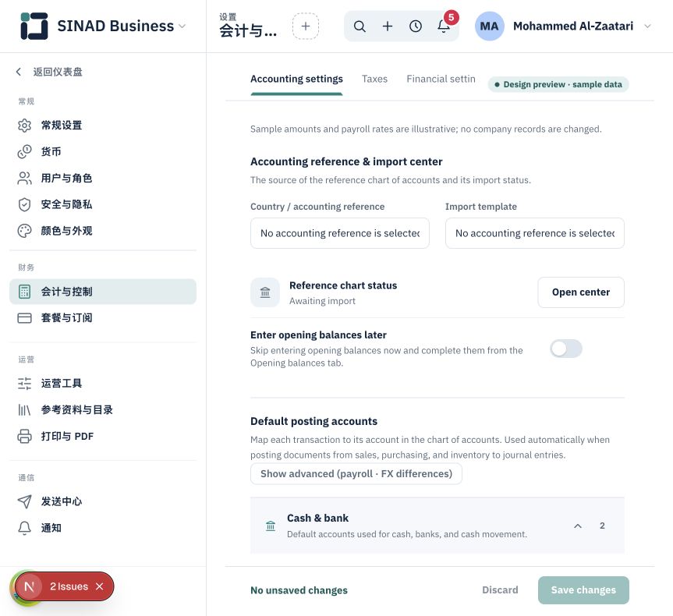Click the back arrow beside 返回仪表盘

(19, 72)
